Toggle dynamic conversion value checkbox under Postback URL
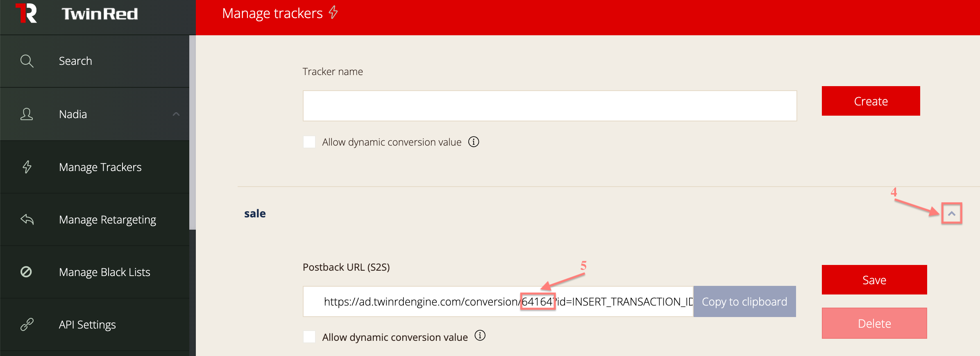Screen dimensions: 980x356 click(309, 337)
